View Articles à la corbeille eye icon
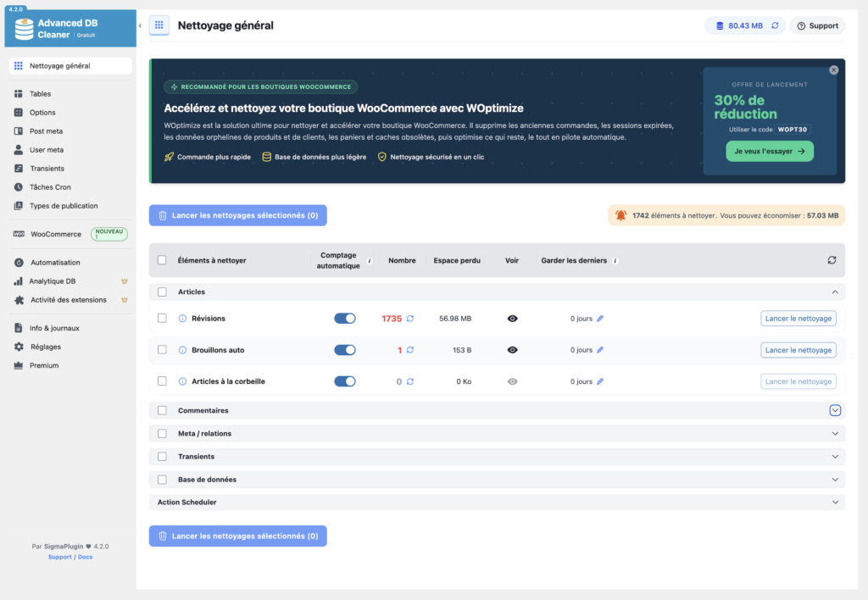This screenshot has height=600, width=868. (512, 381)
